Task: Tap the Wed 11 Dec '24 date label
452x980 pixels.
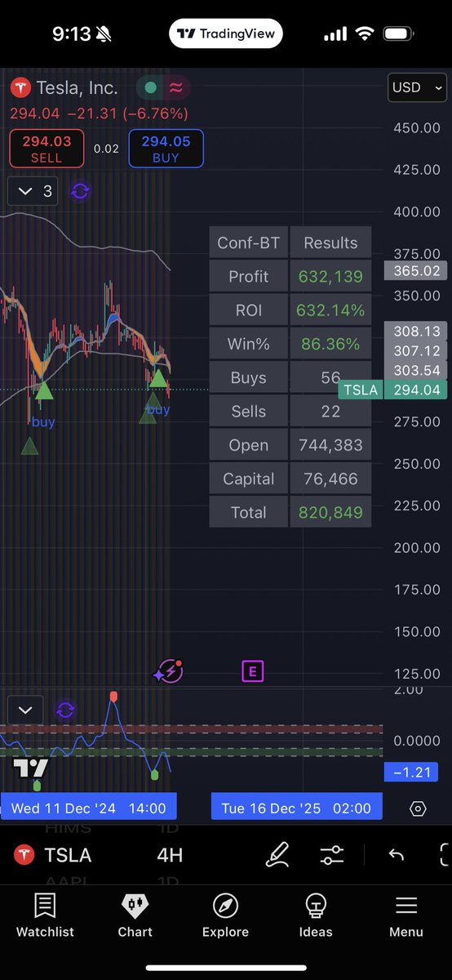Action: point(88,808)
